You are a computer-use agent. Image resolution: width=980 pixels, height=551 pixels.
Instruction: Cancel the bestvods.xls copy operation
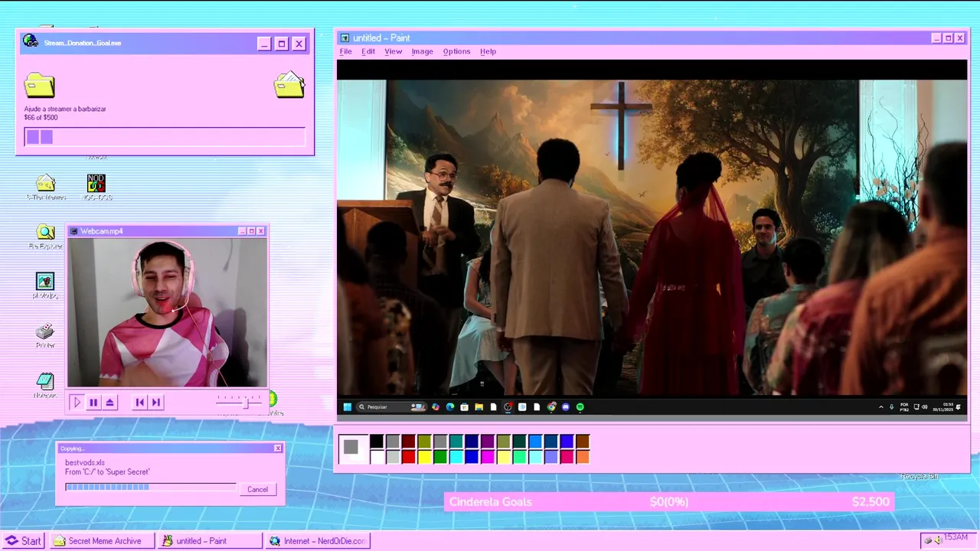pos(257,489)
